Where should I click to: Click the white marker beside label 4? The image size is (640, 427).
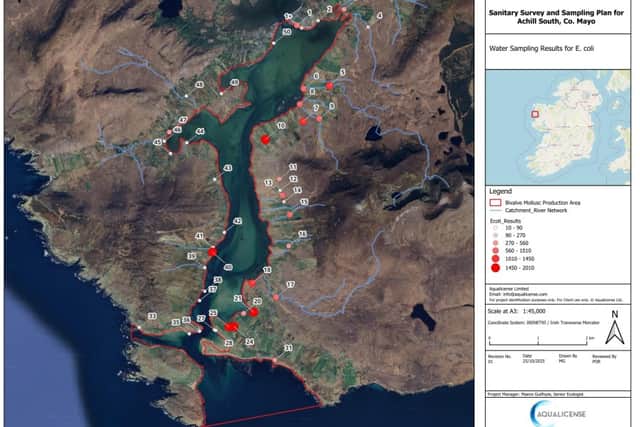tap(368, 27)
